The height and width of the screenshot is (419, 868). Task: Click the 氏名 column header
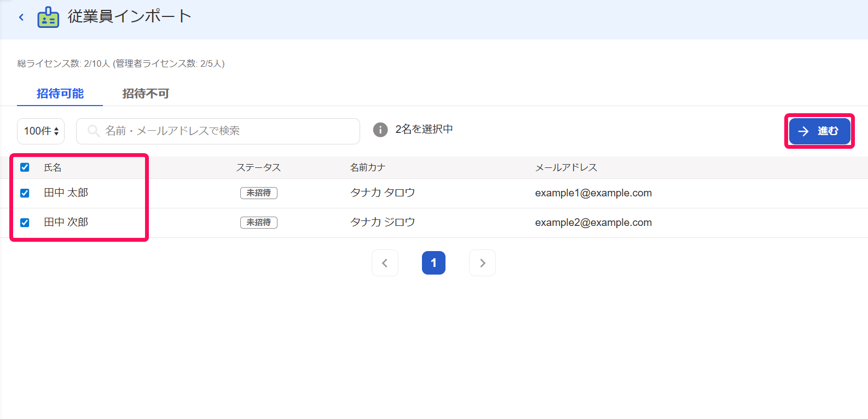tap(53, 167)
